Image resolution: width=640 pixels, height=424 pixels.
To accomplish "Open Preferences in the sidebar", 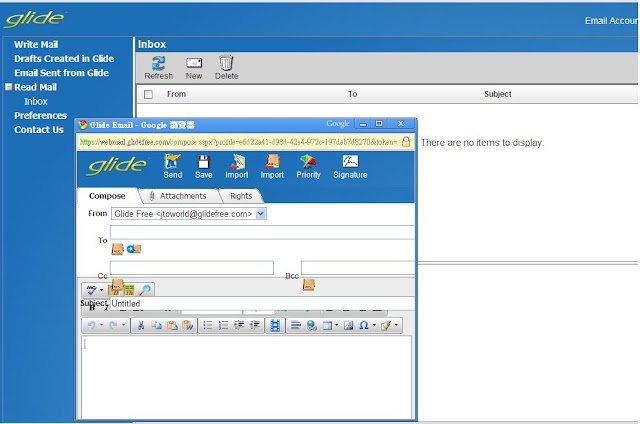I will coord(40,115).
